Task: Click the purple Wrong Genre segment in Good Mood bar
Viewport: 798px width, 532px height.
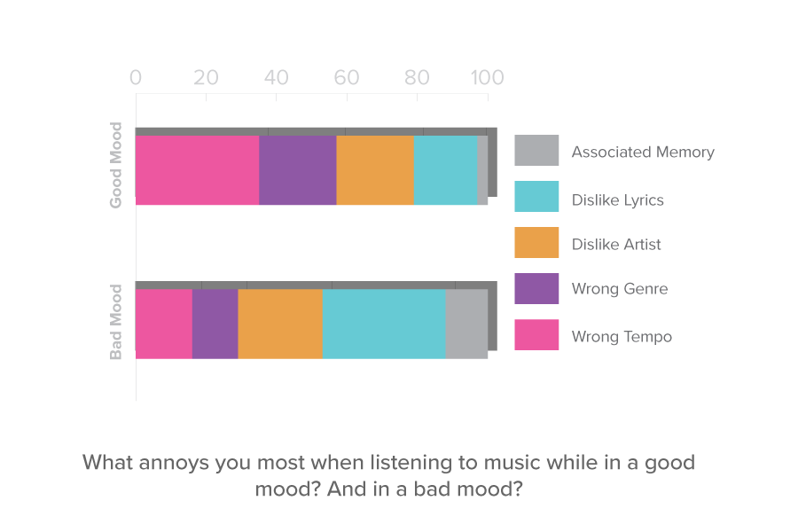Action: pyautogui.click(x=298, y=170)
